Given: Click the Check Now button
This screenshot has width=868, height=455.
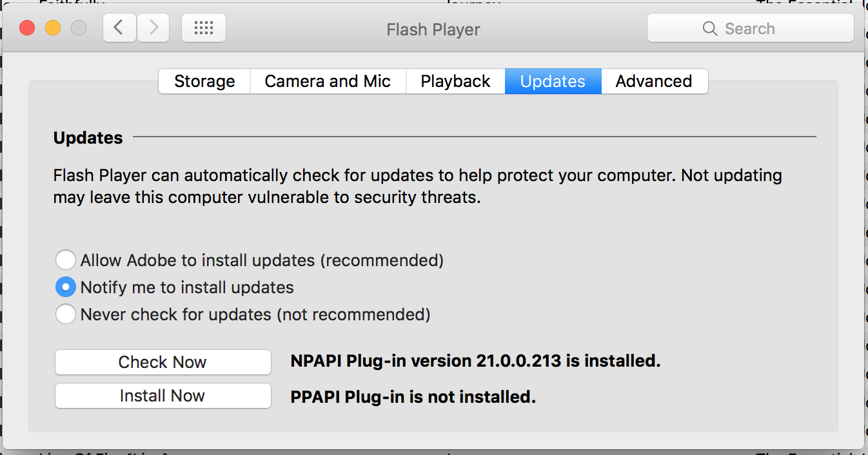Looking at the screenshot, I should coord(163,362).
